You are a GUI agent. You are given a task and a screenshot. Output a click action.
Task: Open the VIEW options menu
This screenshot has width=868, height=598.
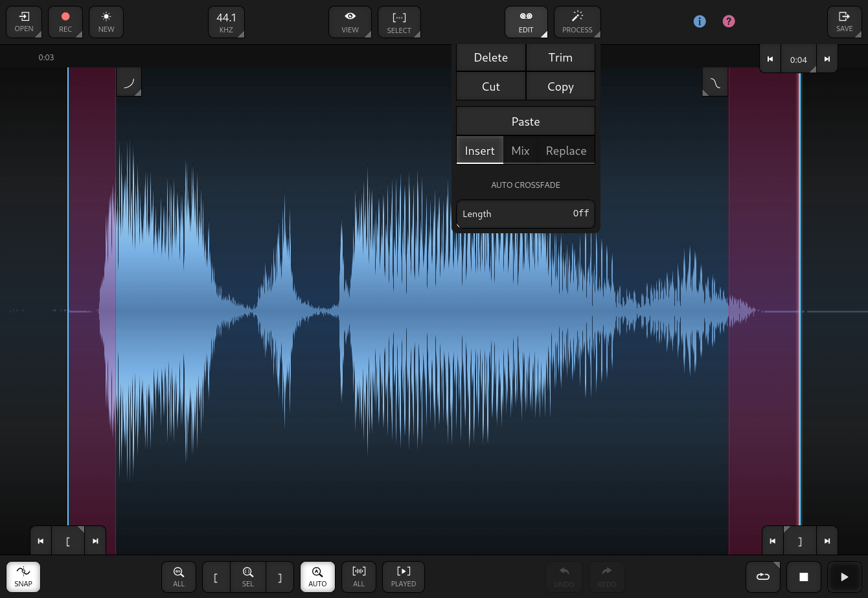tap(350, 22)
